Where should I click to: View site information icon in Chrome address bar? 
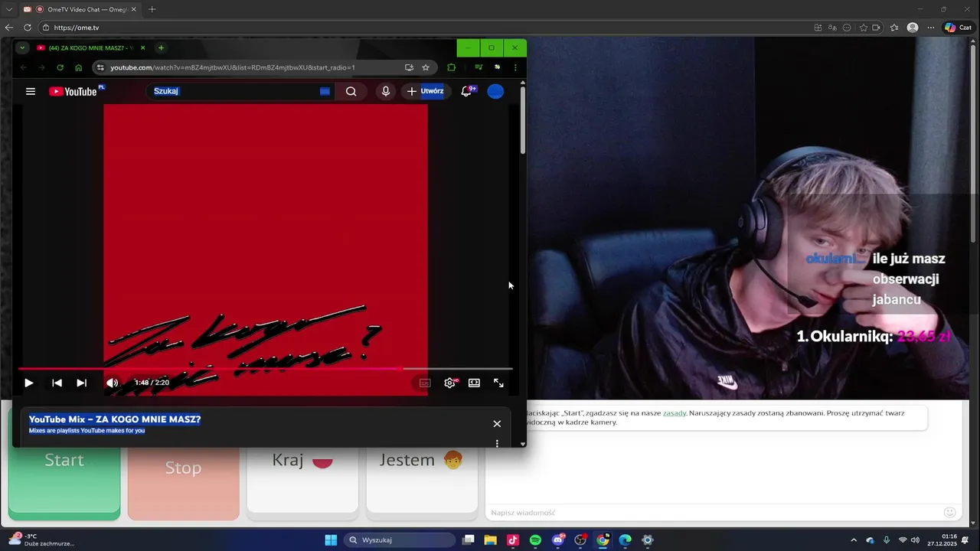pos(100,67)
